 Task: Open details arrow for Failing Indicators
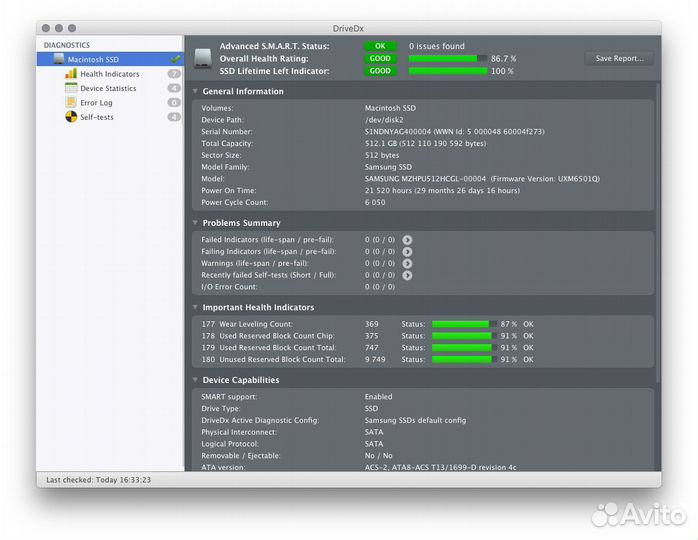pyautogui.click(x=407, y=252)
